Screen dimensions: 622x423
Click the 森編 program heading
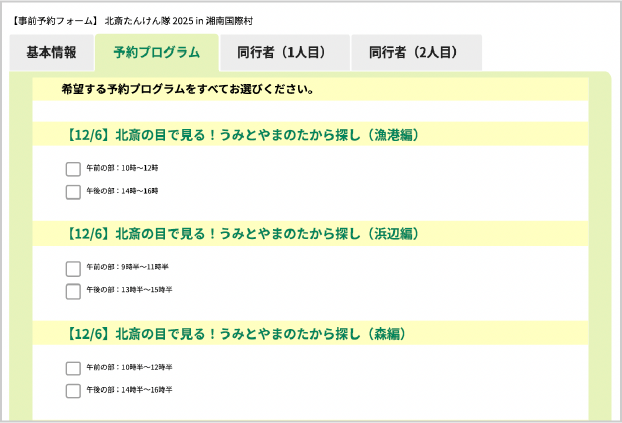234,334
